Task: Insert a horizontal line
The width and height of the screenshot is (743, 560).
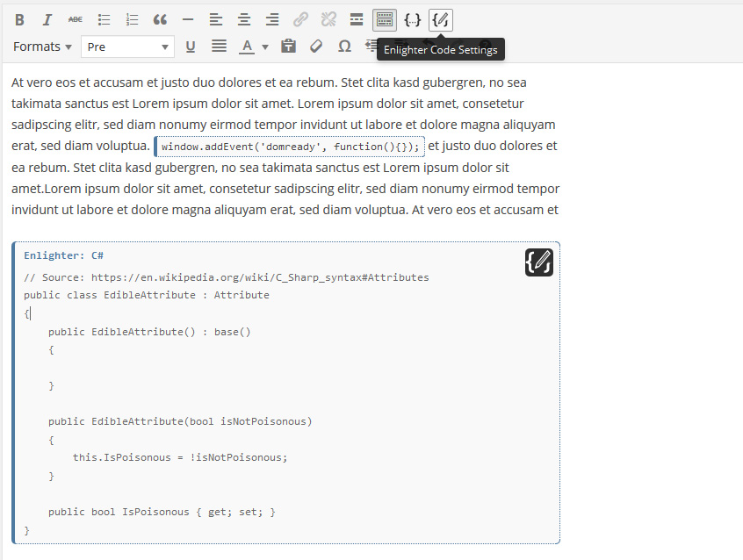Action: (188, 19)
